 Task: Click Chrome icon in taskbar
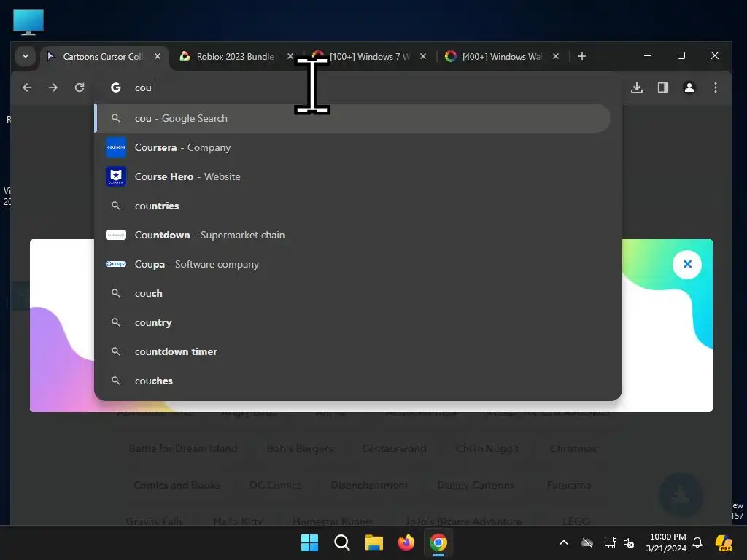(438, 542)
